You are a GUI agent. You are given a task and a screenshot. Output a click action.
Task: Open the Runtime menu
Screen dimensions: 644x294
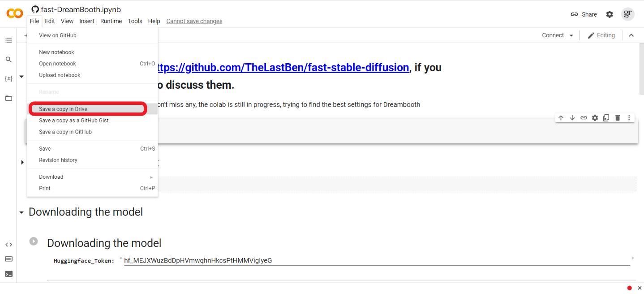pyautogui.click(x=111, y=21)
